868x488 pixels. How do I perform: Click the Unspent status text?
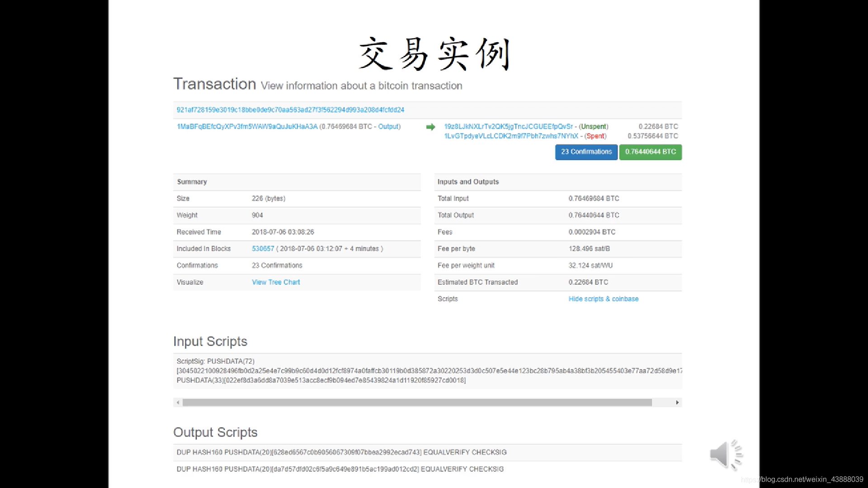click(594, 127)
